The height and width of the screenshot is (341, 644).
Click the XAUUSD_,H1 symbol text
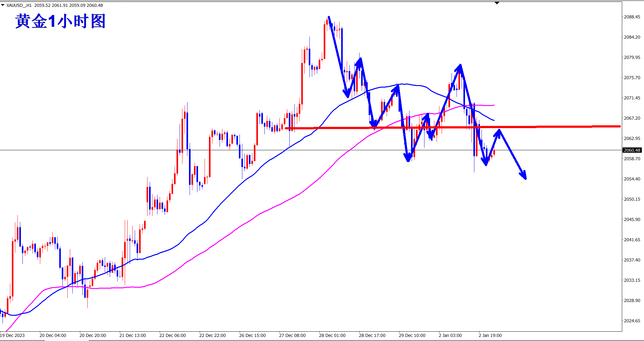19,5
